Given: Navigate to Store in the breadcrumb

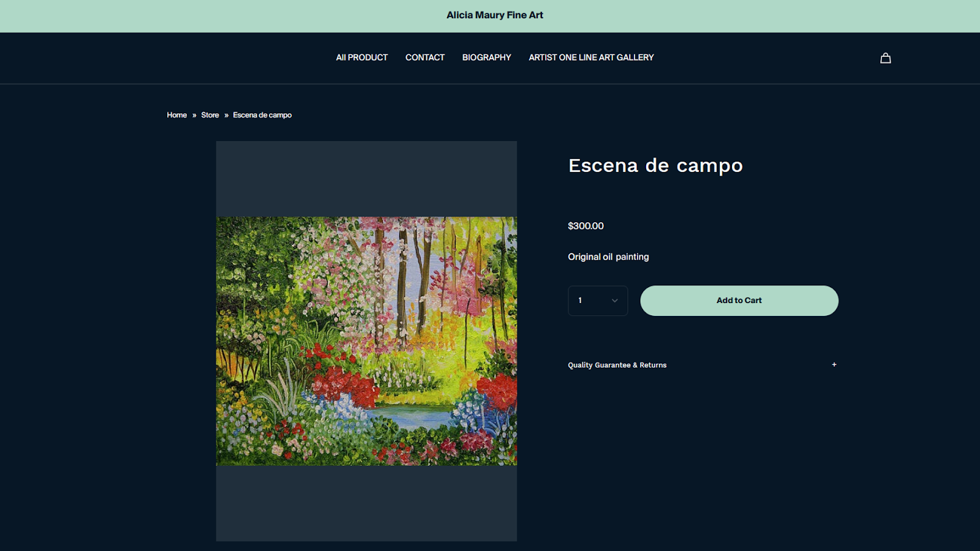Looking at the screenshot, I should [x=209, y=115].
